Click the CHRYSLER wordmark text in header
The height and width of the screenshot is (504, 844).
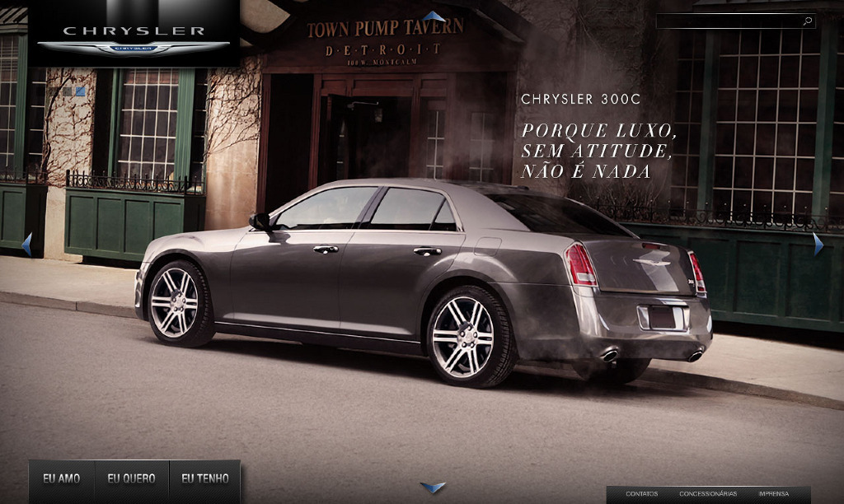[134, 30]
